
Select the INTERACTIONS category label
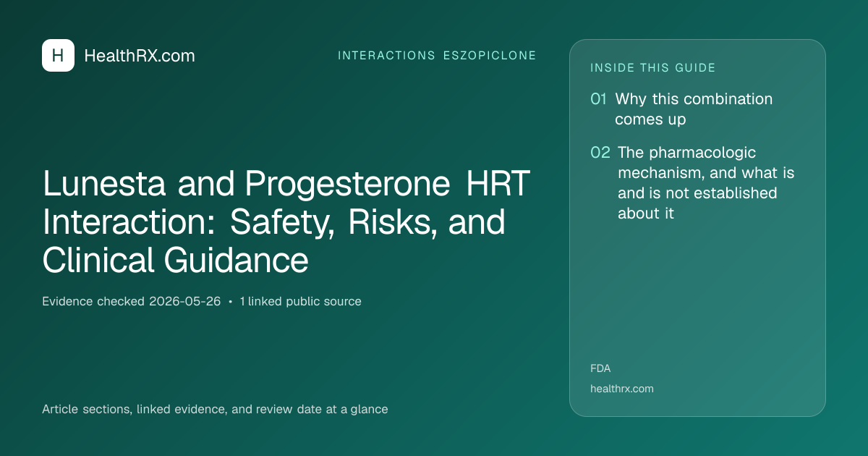tap(387, 56)
